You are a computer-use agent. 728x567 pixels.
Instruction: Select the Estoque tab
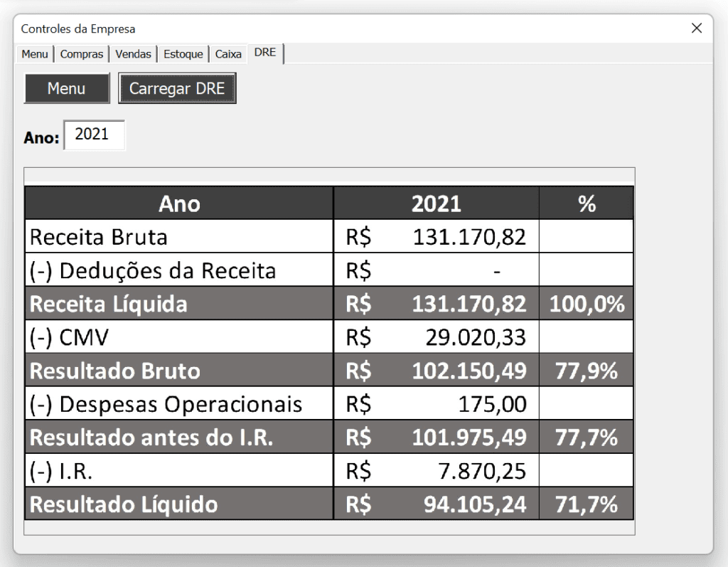tap(183, 54)
